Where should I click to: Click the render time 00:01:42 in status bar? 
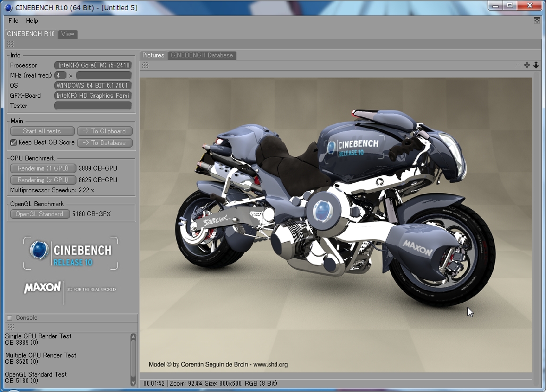(154, 384)
